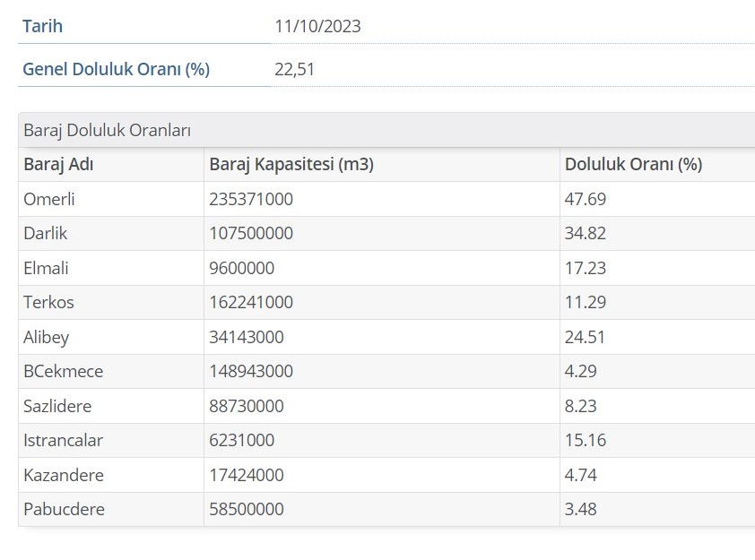Click BCekmece fill rate 4.29

581,371
